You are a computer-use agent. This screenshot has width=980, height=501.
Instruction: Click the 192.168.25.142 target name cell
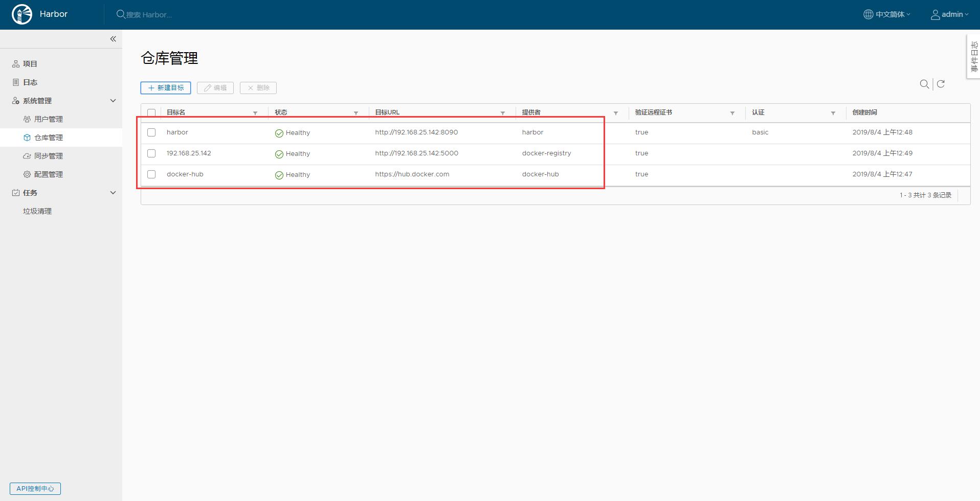click(x=189, y=153)
